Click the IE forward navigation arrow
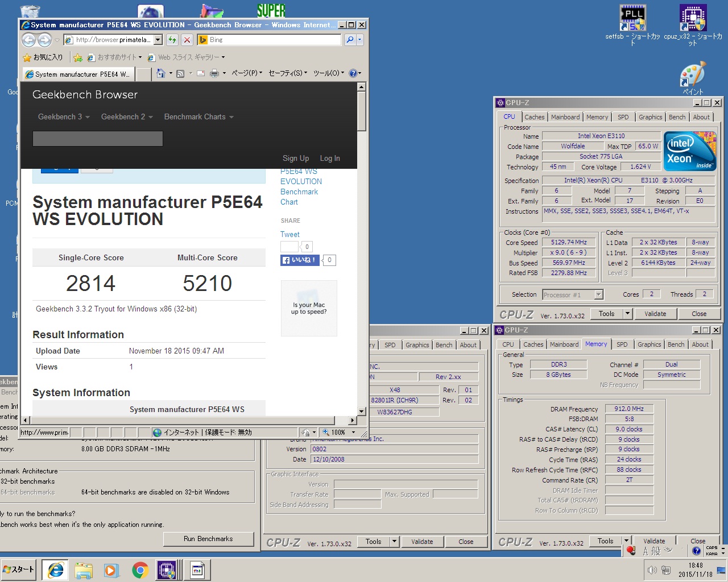The width and height of the screenshot is (728, 582). pos(44,40)
